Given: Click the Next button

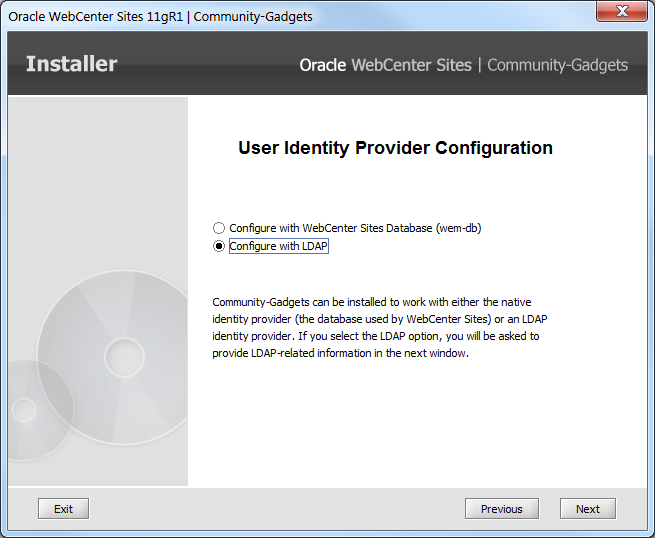Looking at the screenshot, I should click(x=588, y=509).
